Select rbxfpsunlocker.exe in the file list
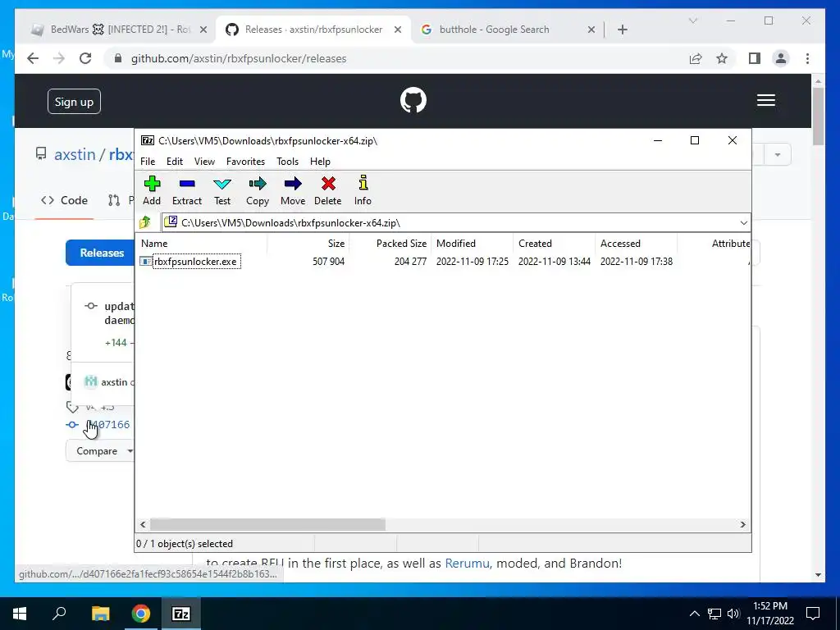840x630 pixels. 194,262
